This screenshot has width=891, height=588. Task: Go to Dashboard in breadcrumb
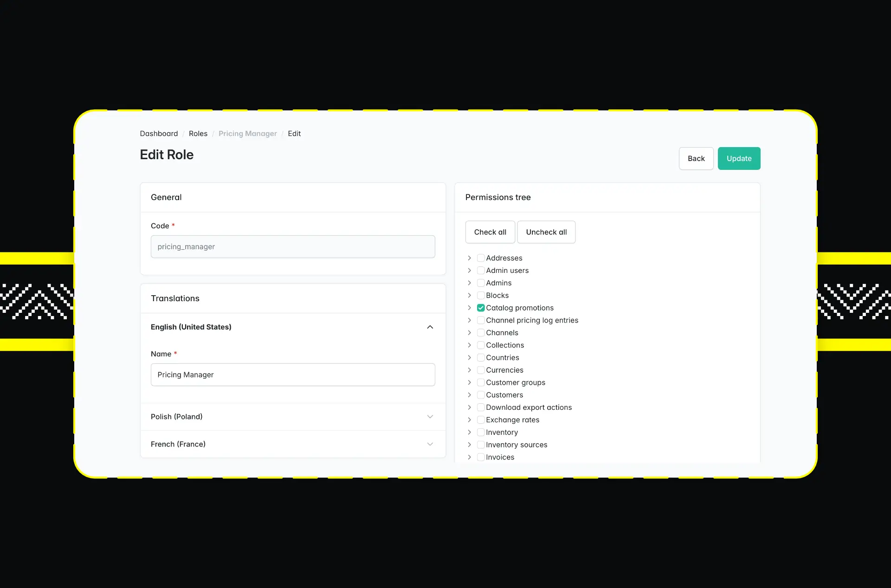pyautogui.click(x=159, y=134)
